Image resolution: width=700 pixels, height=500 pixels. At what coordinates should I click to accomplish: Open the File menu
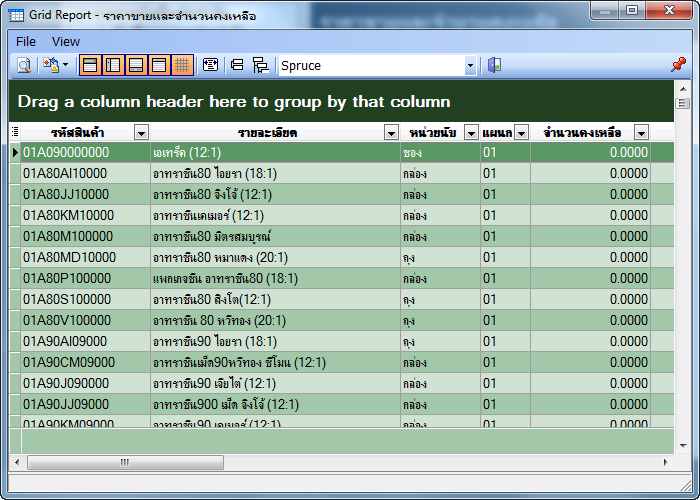(26, 41)
